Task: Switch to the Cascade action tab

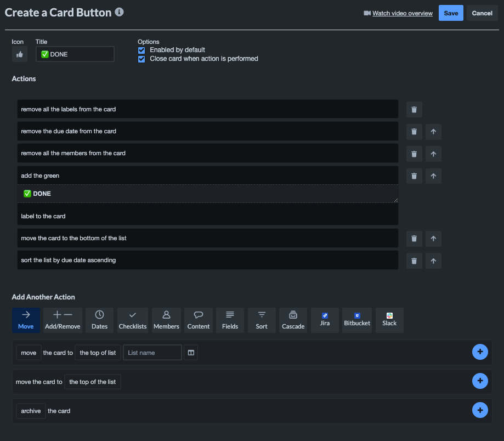Action: [293, 320]
